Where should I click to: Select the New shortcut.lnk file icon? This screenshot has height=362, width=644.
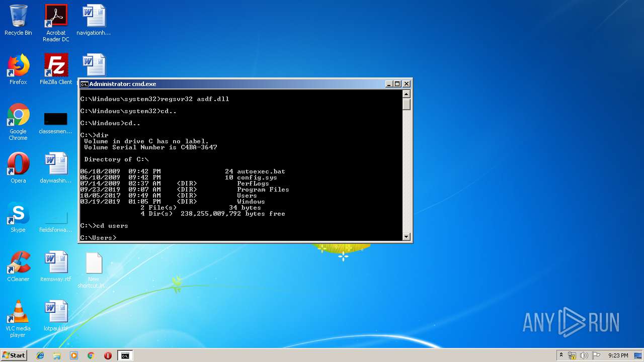94,269
